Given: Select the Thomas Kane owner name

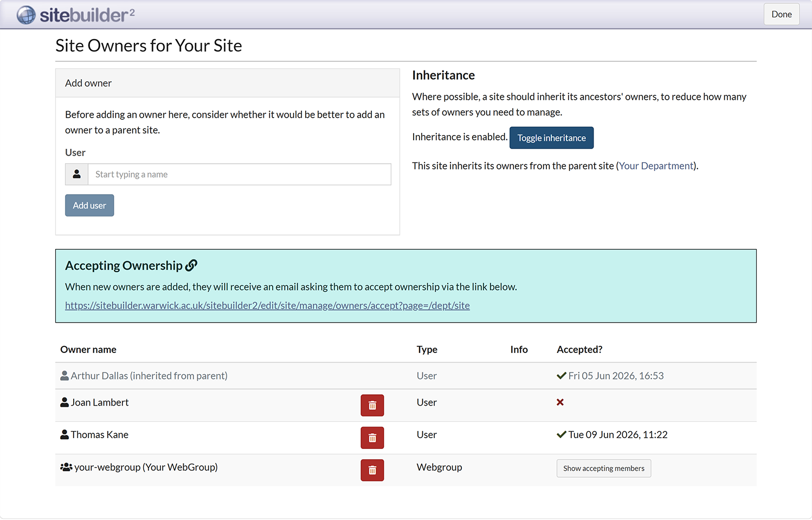Looking at the screenshot, I should (100, 434).
